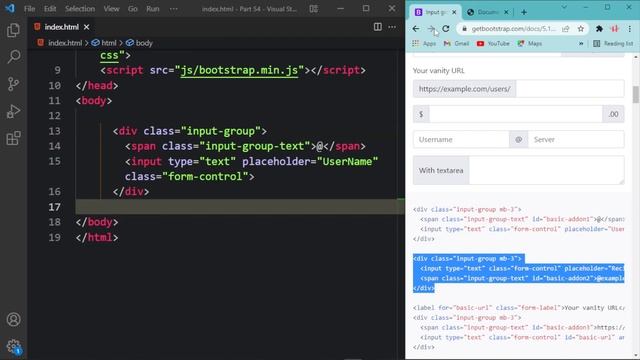640x360 pixels.
Task: Open the Manage settings gear
Action: pyautogui.click(x=13, y=346)
